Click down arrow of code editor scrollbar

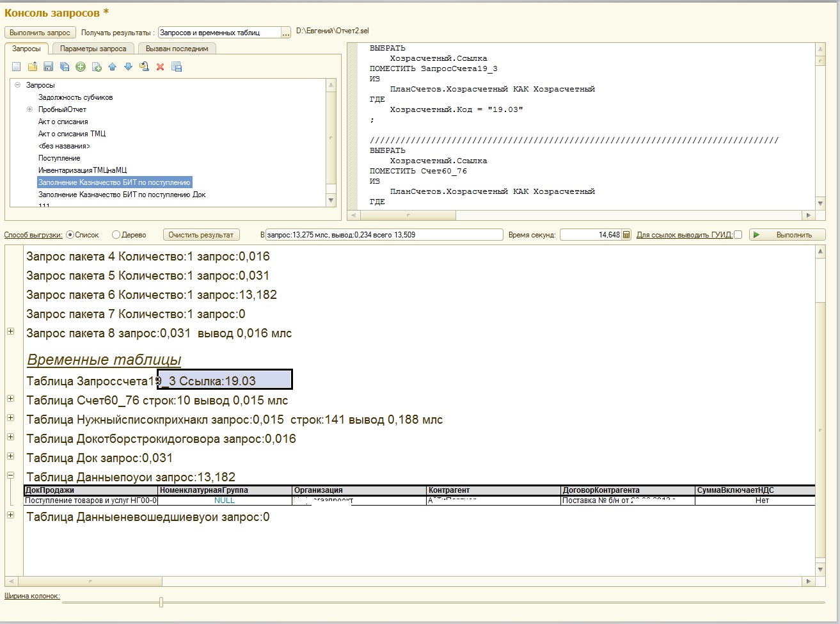821,203
